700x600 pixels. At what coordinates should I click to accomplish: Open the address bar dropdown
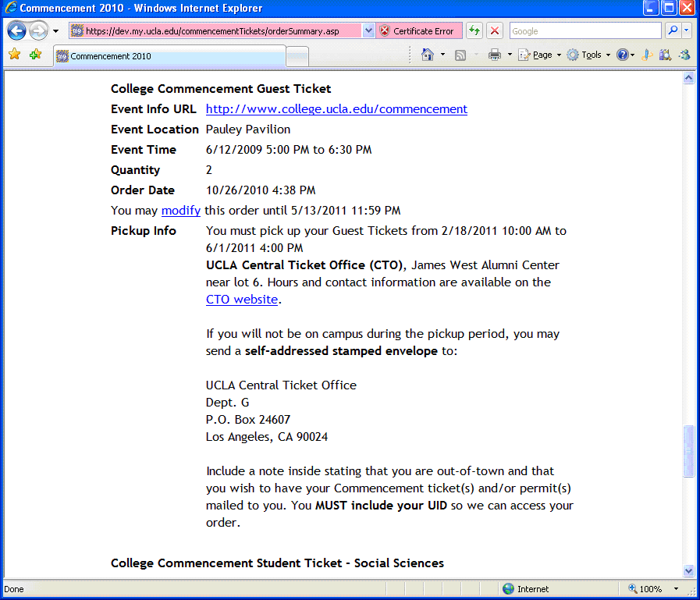pos(368,31)
